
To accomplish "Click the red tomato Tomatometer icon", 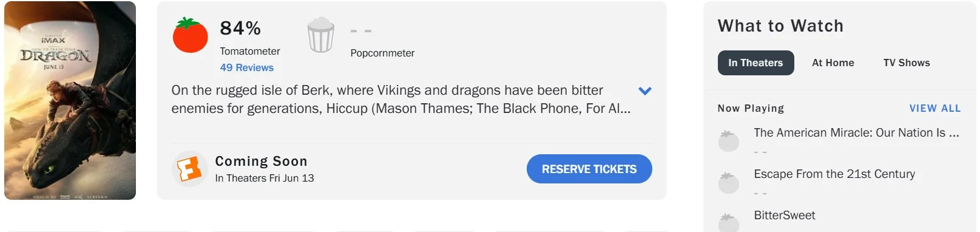I will (190, 35).
